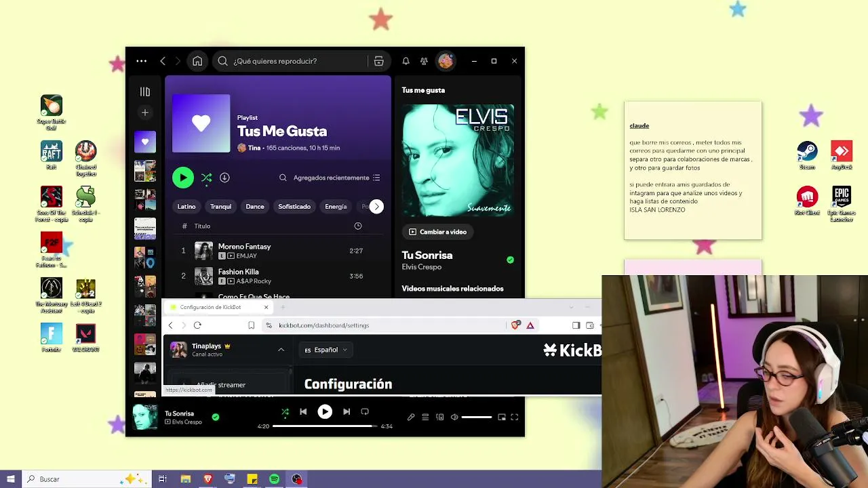Open Elvis Crespo link under Tu Sonrisa title
This screenshot has width=868, height=488.
[421, 267]
